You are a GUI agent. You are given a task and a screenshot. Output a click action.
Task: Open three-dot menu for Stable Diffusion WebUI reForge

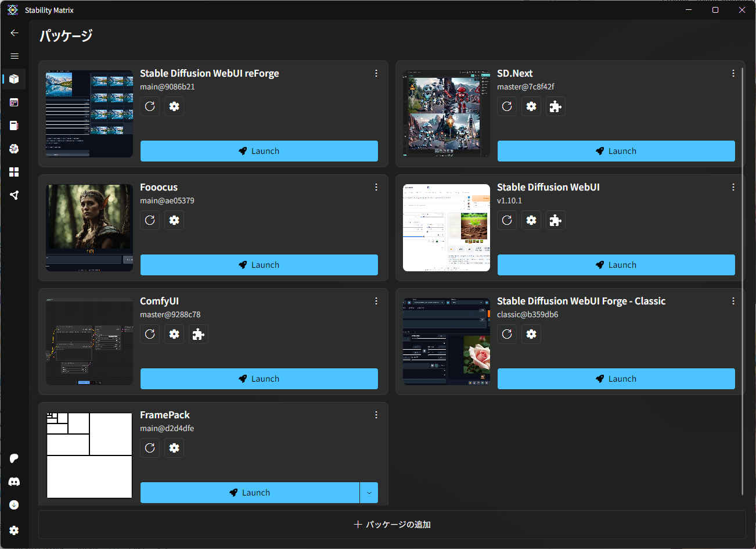click(376, 73)
